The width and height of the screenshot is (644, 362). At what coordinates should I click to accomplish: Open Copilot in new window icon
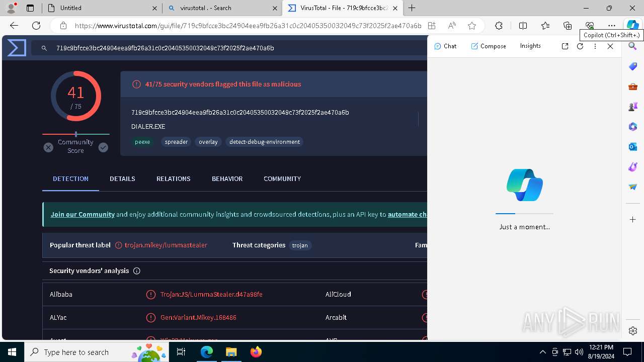click(x=565, y=46)
